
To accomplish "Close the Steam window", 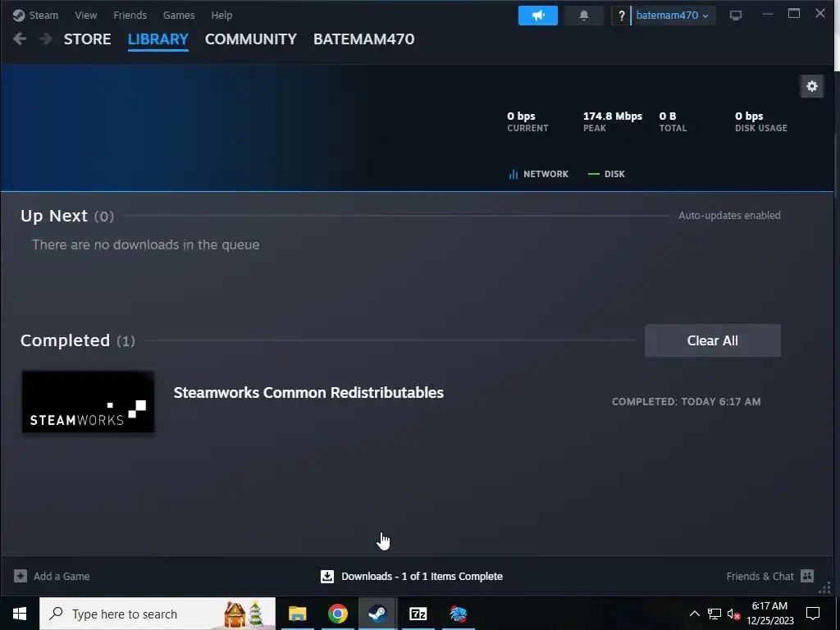I will [820, 14].
